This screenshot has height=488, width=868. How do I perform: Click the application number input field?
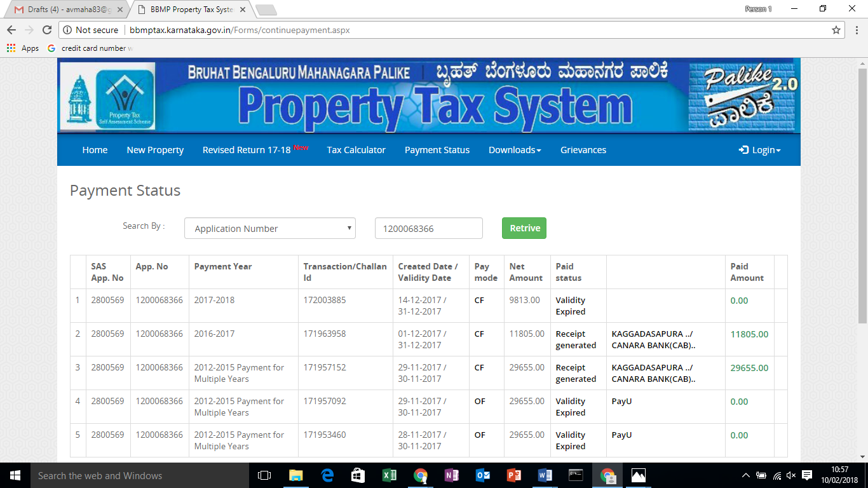[x=428, y=229]
